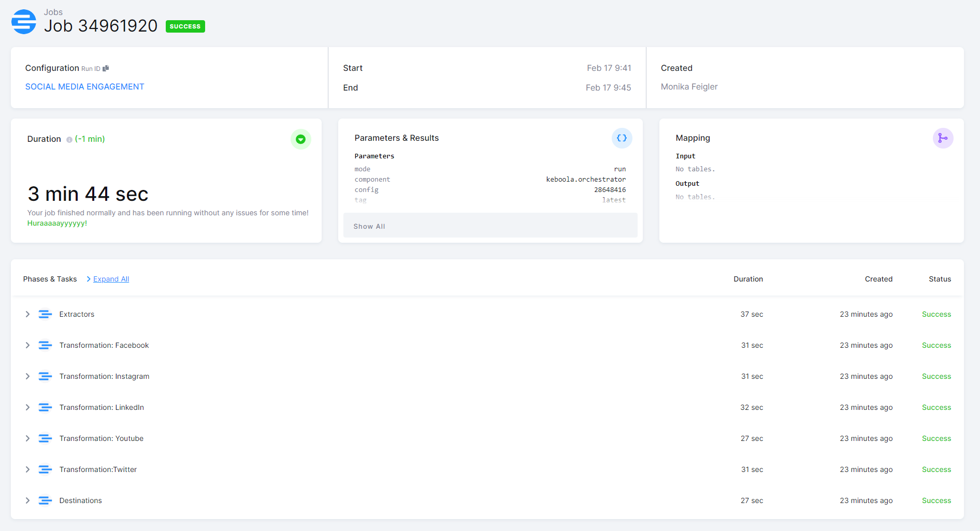Expand the Transformation: LinkedIn phase
Viewport: 980px width, 531px height.
[27, 407]
